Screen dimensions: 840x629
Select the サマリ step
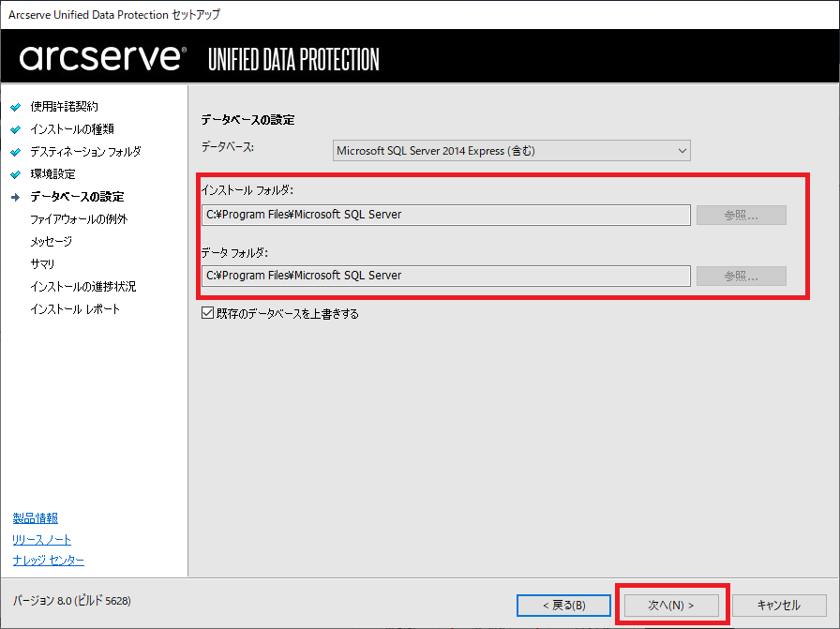point(42,264)
